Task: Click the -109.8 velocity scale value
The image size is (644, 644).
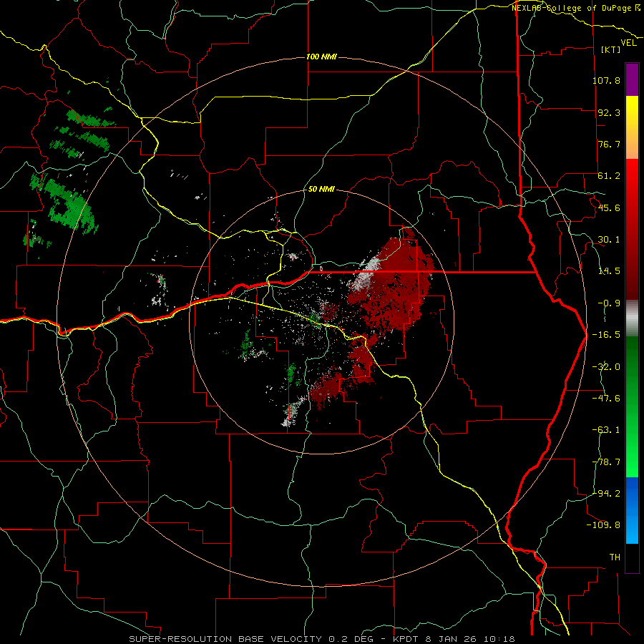Action: (603, 525)
